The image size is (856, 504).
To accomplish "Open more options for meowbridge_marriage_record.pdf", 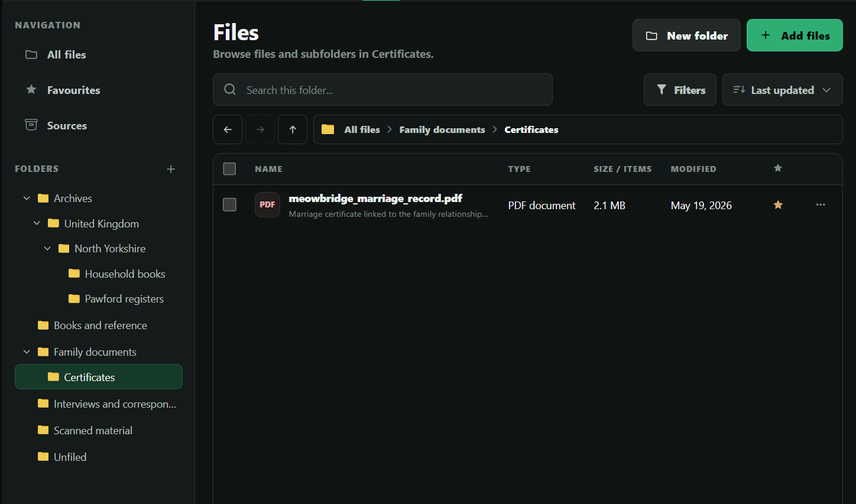I will pos(821,204).
